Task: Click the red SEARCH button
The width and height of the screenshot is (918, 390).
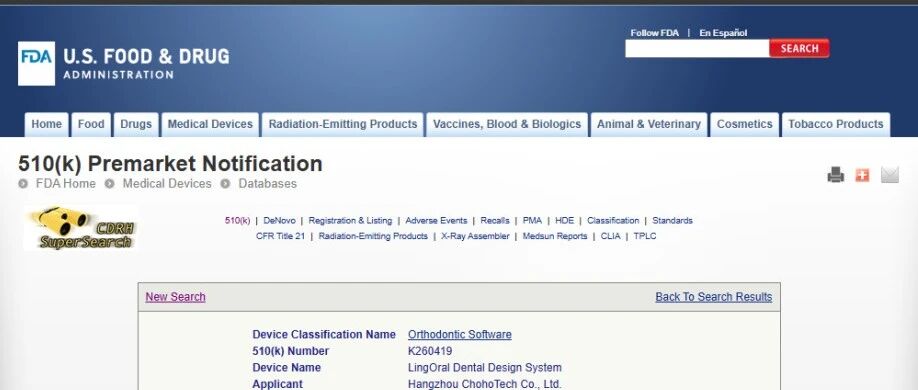Action: [799, 48]
